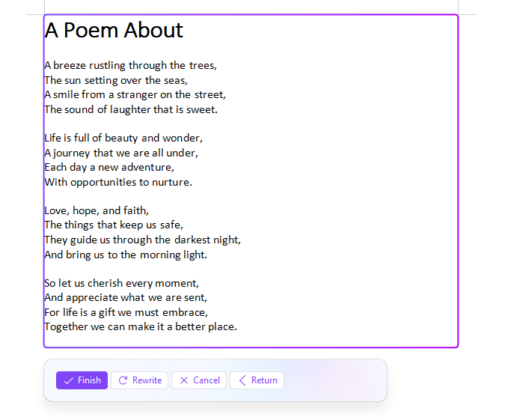Viewport: 517px width, 420px height.
Task: Place cursor in "A Poem About" title
Action: [x=114, y=30]
